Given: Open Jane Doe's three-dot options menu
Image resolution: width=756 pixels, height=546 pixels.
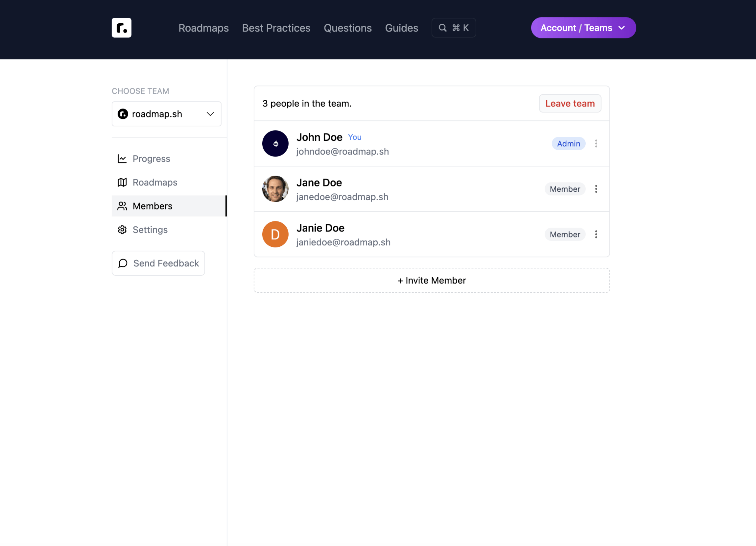Looking at the screenshot, I should (x=596, y=189).
